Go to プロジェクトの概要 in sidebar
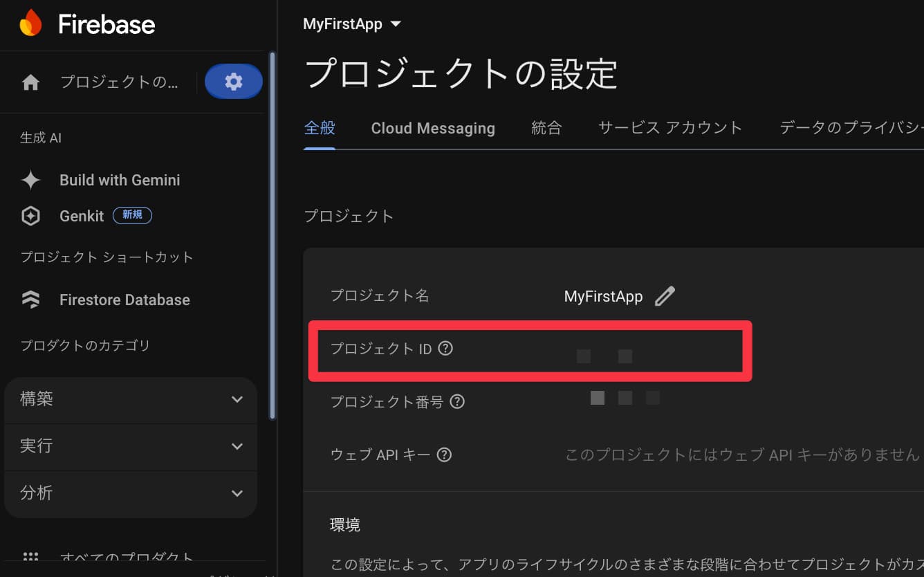 coord(119,82)
